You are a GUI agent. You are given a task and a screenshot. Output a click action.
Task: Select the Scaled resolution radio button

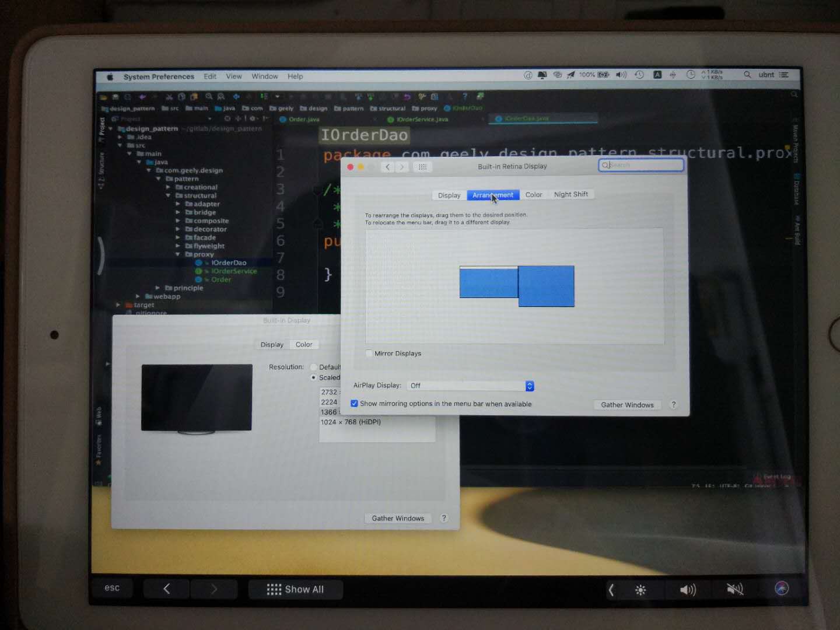314,377
